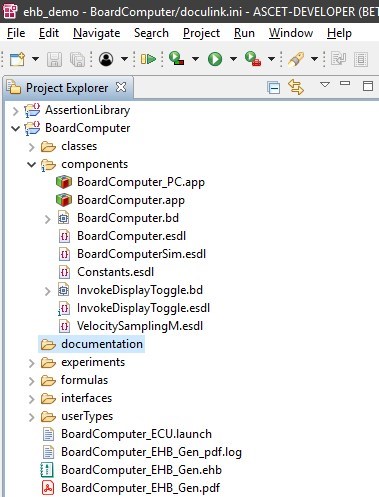
Task: Click the BoardComputer.bd block diagram icon
Action: point(64,218)
